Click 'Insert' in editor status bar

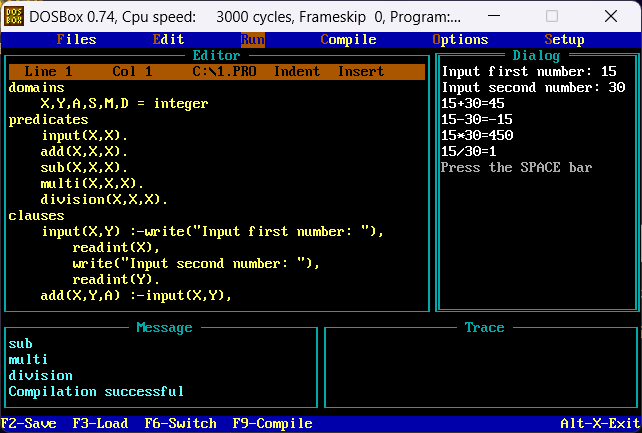[x=361, y=72]
